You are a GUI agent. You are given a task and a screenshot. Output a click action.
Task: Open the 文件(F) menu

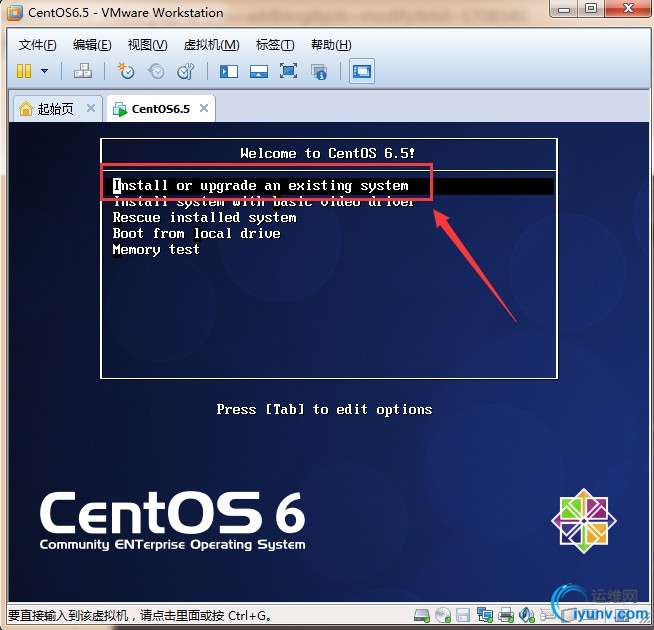38,45
